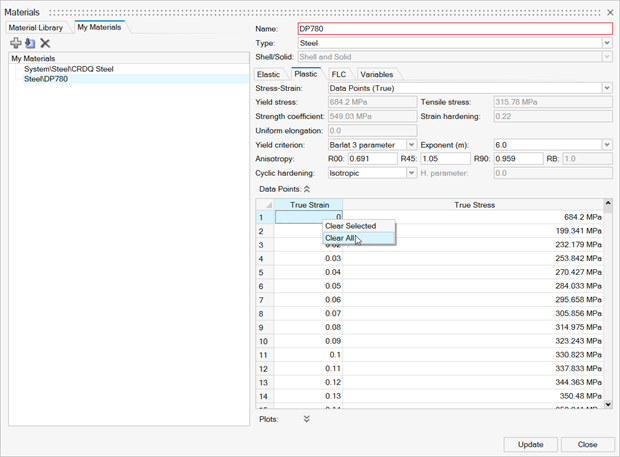Switch to the Elastic tab
The width and height of the screenshot is (620, 457).
[269, 74]
